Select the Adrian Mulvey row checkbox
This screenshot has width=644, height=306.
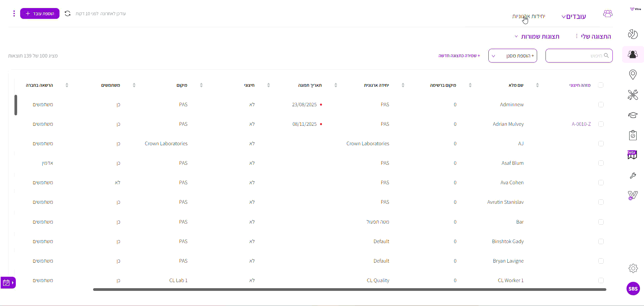click(x=601, y=124)
